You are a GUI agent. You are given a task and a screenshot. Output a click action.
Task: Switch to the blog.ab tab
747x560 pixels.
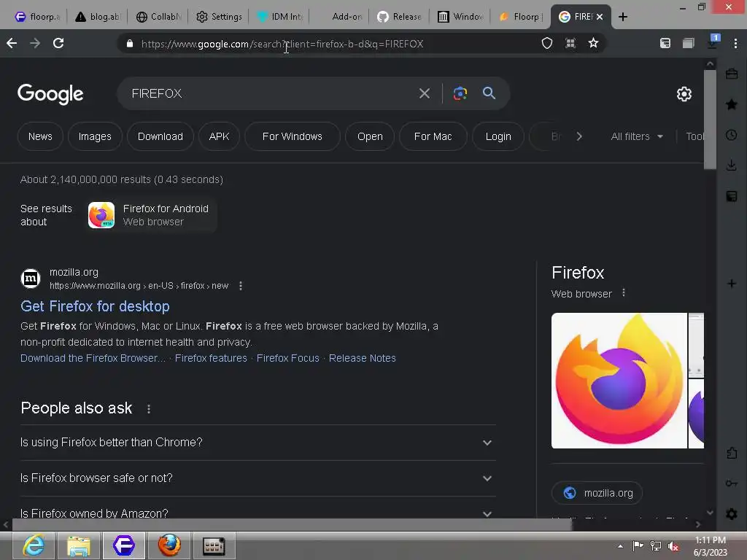[x=98, y=17]
